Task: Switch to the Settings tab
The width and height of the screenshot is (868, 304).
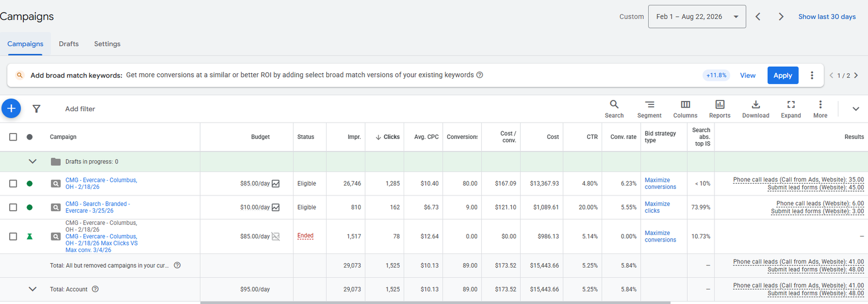Action: [x=107, y=44]
